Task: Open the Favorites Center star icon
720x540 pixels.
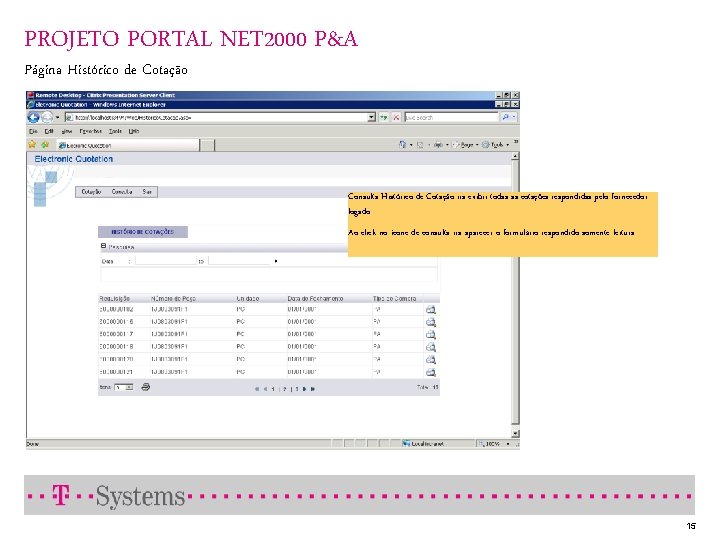Action: (32, 145)
